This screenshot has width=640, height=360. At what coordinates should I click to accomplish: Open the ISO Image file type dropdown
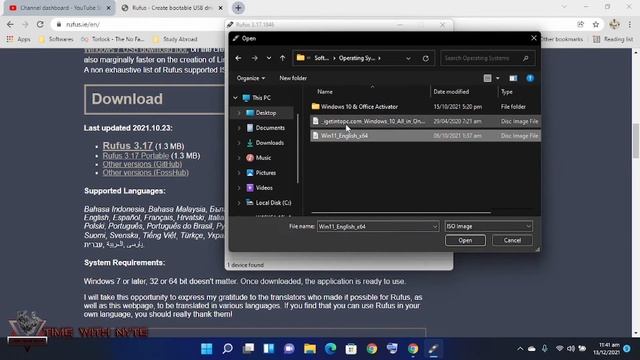point(489,227)
